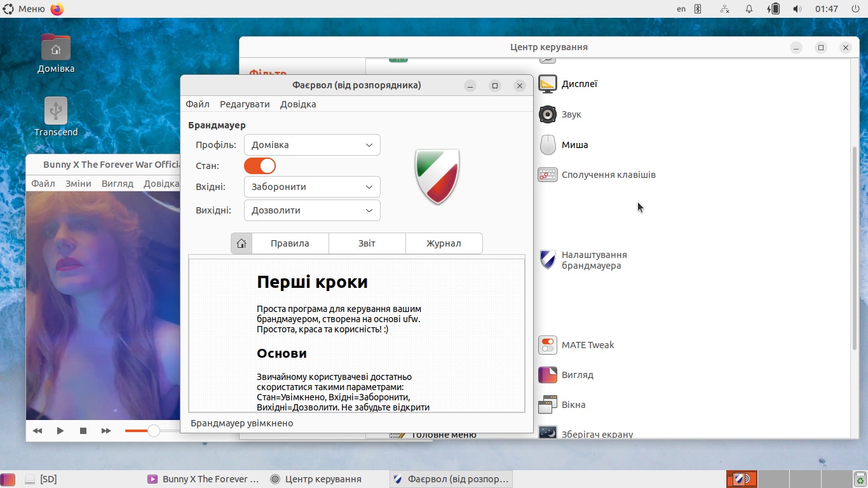Open Дисплеї in the Control Center
Image resolution: width=868 pixels, height=488 pixels.
[568, 84]
